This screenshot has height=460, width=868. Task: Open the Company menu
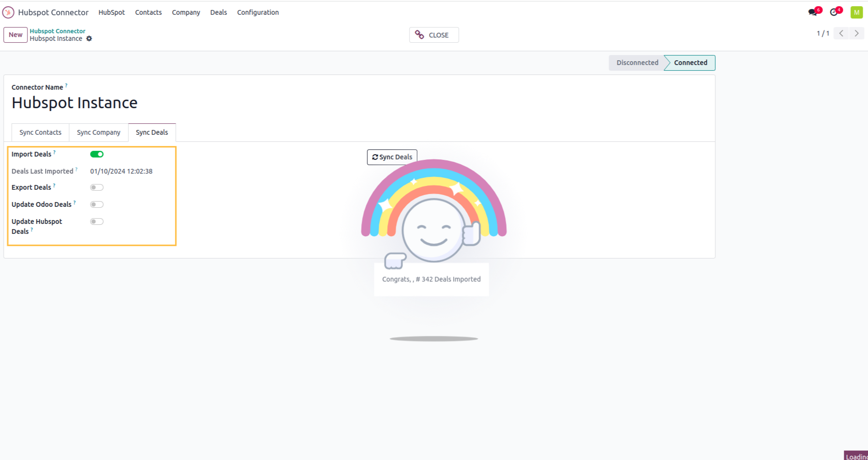(186, 12)
